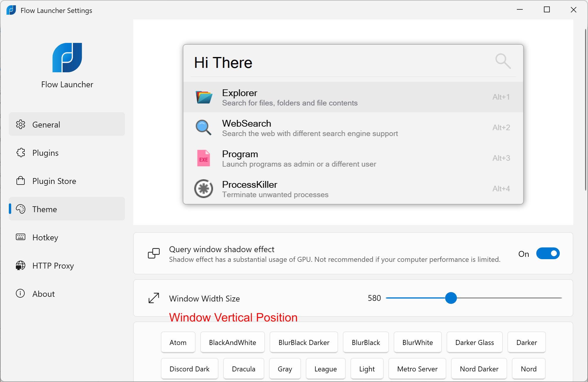Click the Plugin Store bag icon
The image size is (588, 382).
[x=21, y=181]
